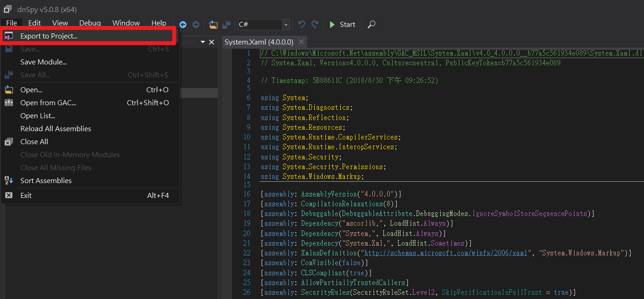This screenshot has height=299, width=644.
Task: Choose Exit from the File menu
Action: (x=90, y=196)
